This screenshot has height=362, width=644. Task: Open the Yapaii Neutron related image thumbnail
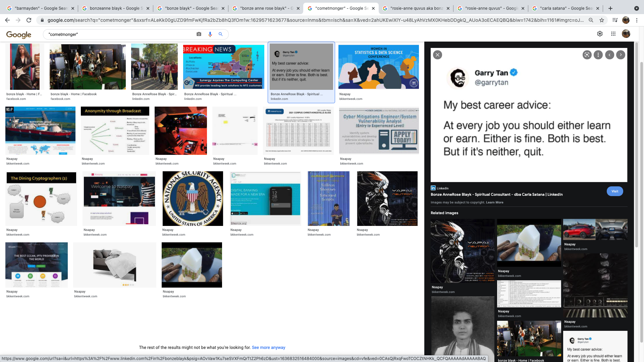coord(463,251)
